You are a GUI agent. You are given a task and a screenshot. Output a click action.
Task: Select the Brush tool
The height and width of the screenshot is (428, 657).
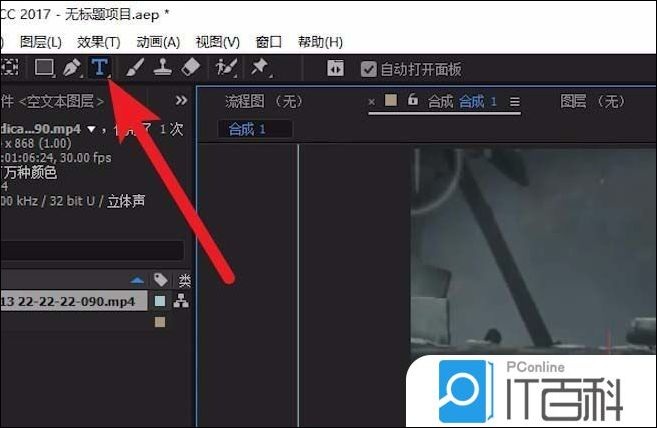coord(135,67)
